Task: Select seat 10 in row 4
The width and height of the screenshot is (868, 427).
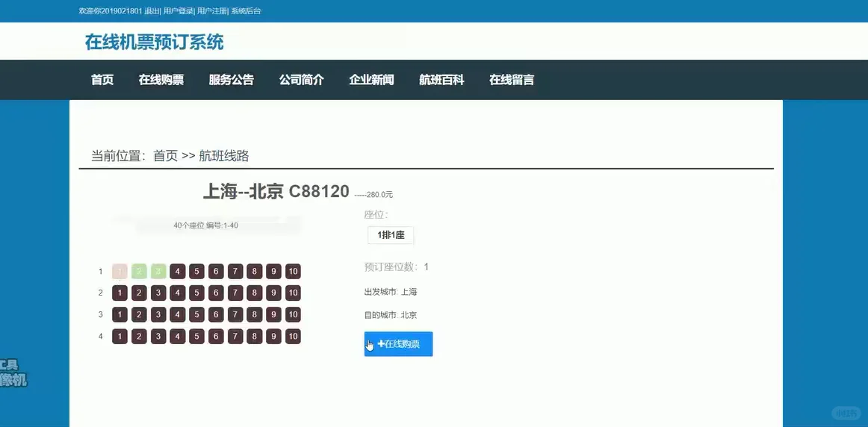Action: [293, 336]
